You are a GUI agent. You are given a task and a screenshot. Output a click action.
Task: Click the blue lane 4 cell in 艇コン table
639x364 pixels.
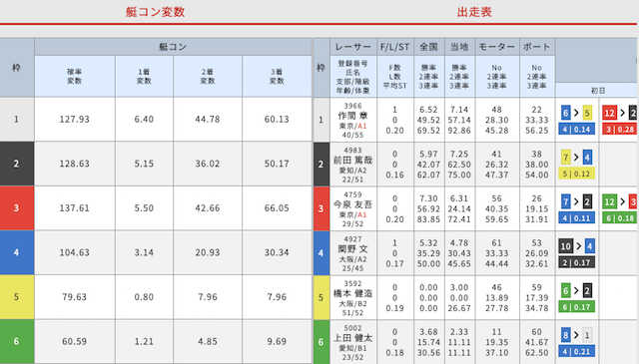click(x=17, y=252)
